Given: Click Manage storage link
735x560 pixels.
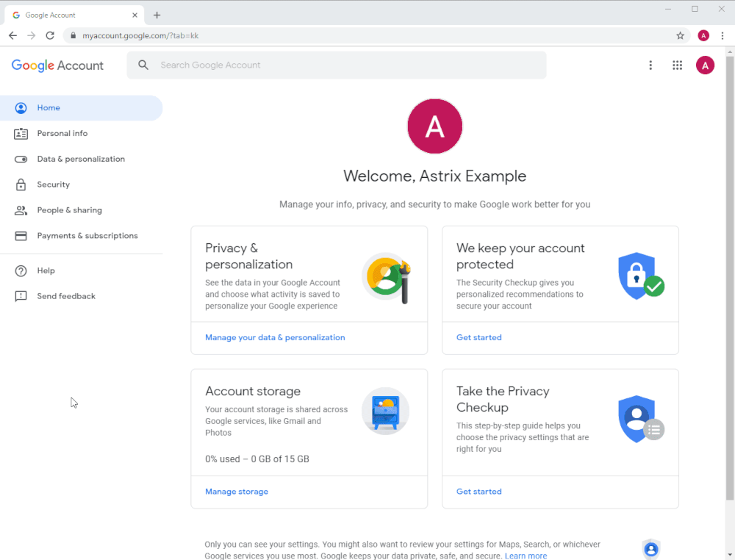Looking at the screenshot, I should 237,492.
